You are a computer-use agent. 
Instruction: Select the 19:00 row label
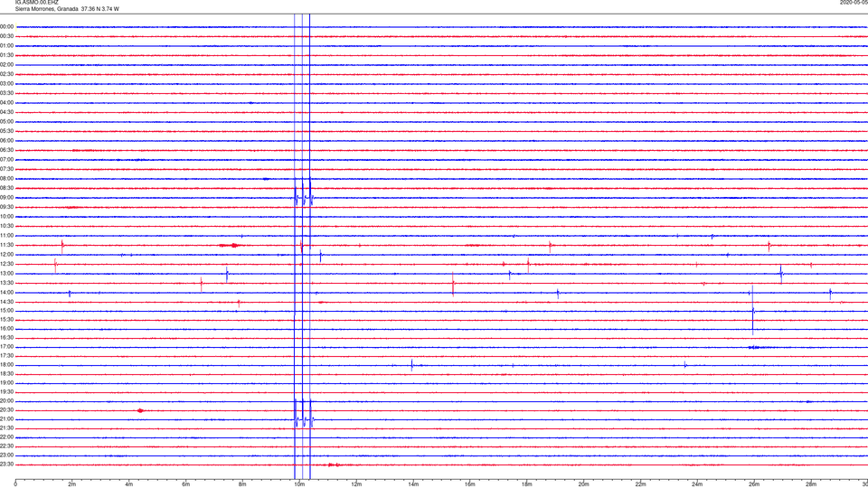[6, 383]
